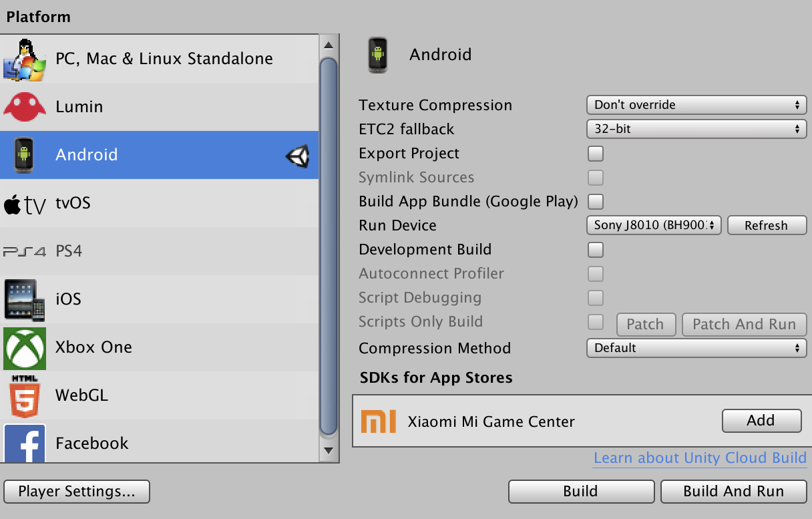Select the PS4 platform row
Screen dimensions: 812x519
160,251
